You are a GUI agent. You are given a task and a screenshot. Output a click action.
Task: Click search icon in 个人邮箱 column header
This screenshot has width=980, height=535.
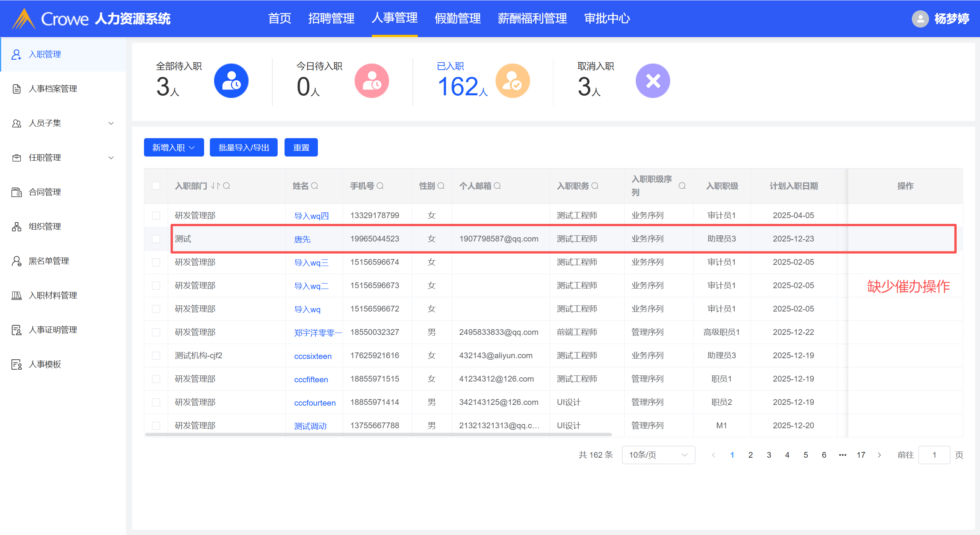[497, 186]
